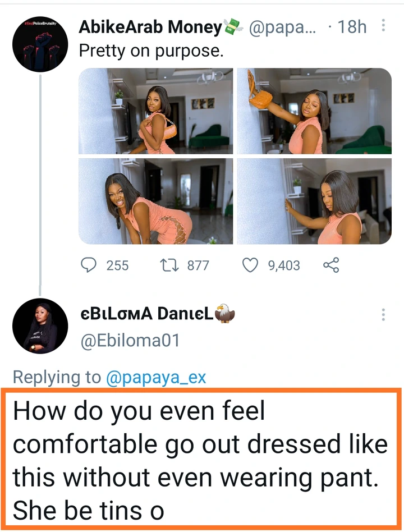Viewport: 404px width, 532px height.
Task: Tap the share icon under the photos
Action: pyautogui.click(x=332, y=265)
